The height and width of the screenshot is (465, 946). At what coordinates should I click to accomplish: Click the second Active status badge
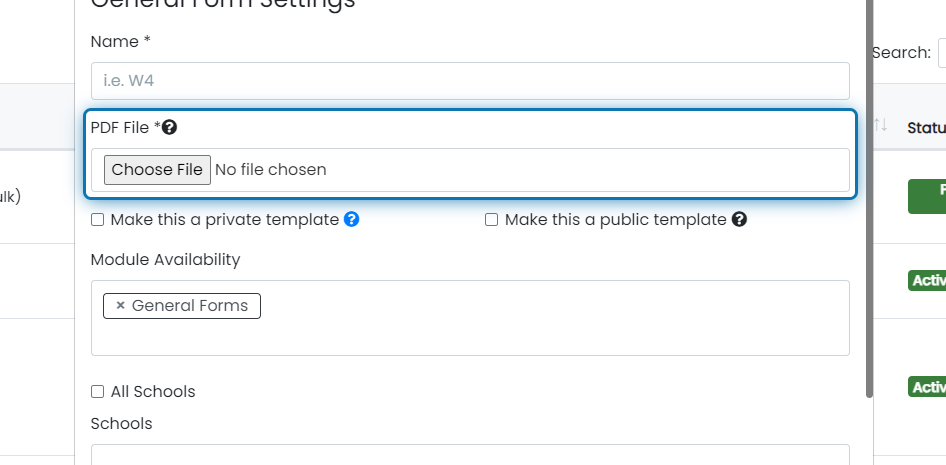(927, 387)
